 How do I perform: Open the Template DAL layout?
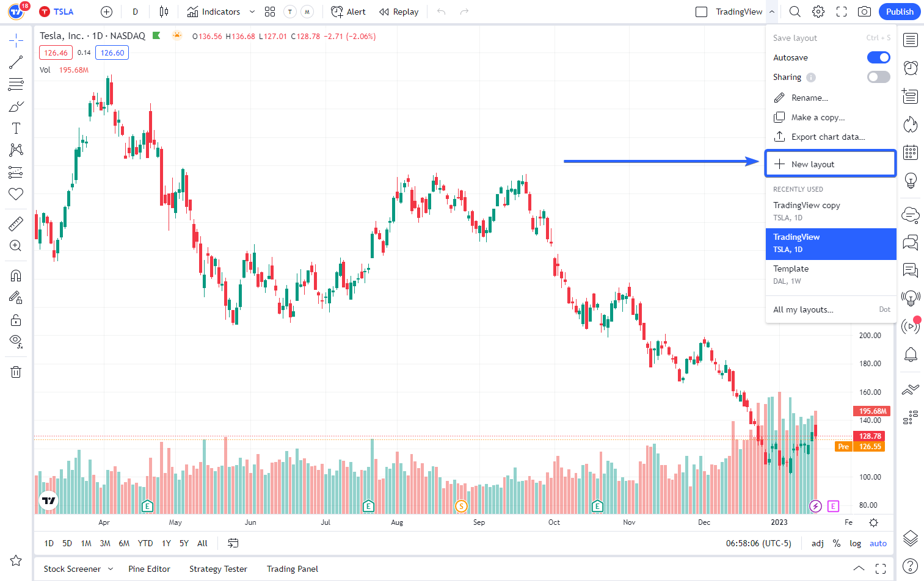pyautogui.click(x=831, y=275)
